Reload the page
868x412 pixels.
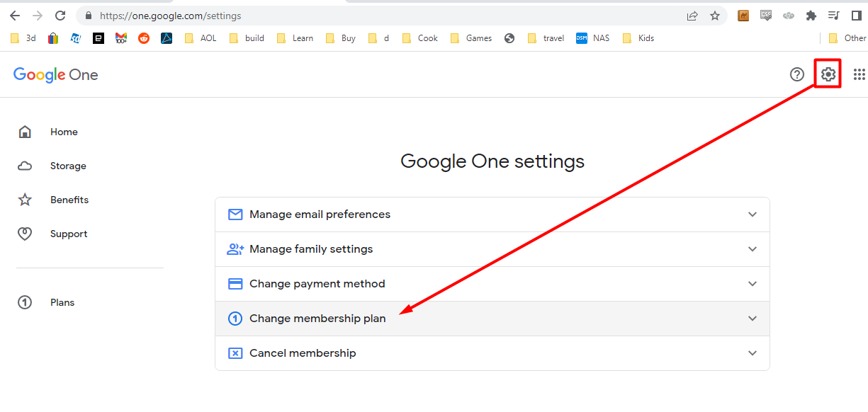[60, 16]
